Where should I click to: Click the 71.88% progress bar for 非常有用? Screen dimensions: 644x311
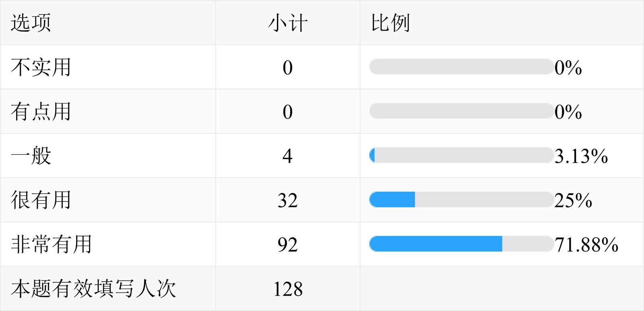click(461, 244)
